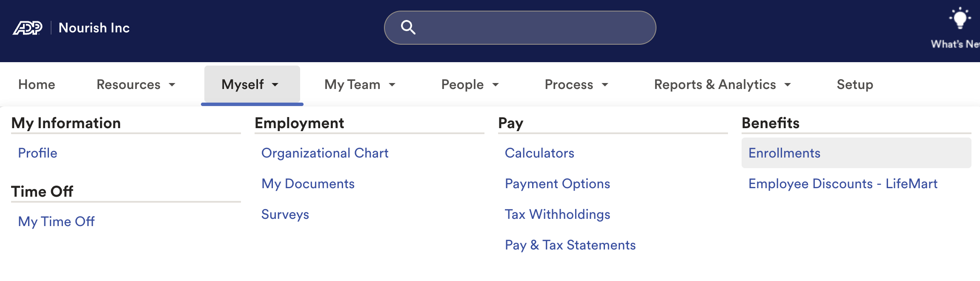Expand the Resources dropdown menu
Screen dimensions: 980x281
click(x=136, y=85)
